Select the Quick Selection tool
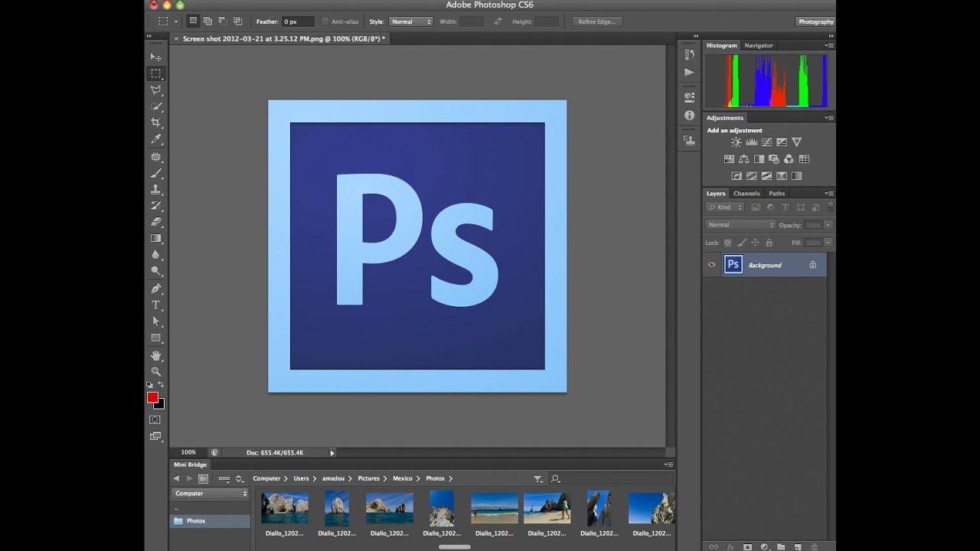 (155, 106)
